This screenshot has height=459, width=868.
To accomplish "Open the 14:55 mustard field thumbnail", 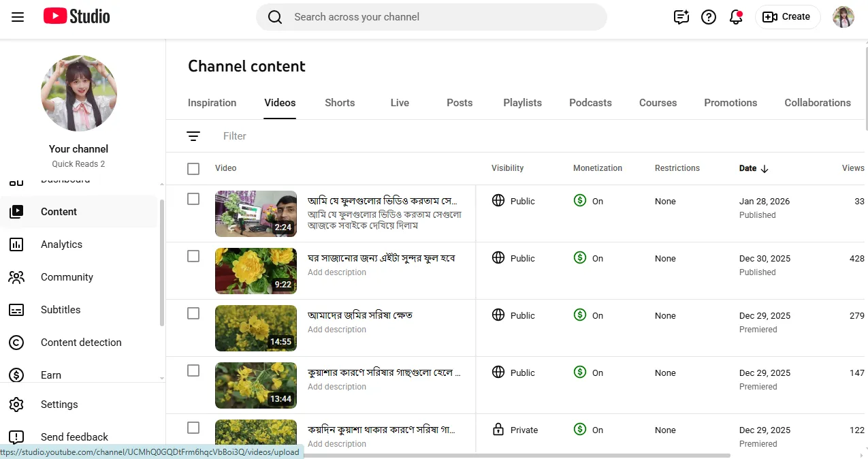I will [256, 328].
